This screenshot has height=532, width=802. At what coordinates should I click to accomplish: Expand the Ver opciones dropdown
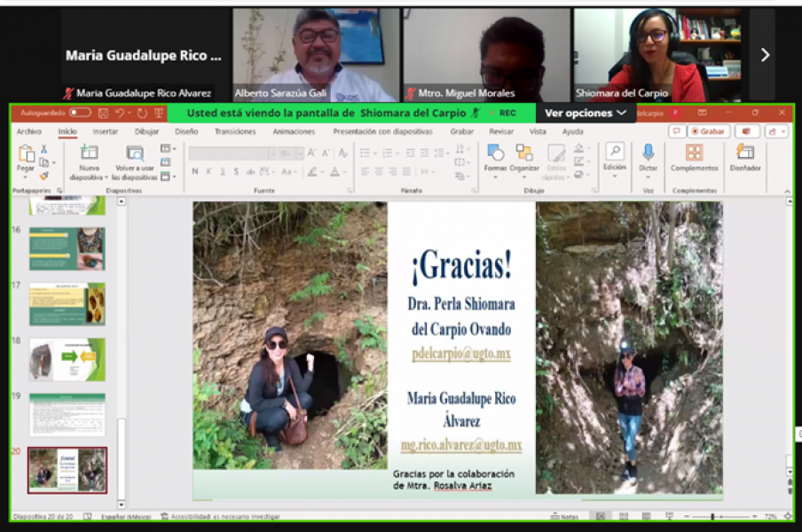[x=586, y=113]
